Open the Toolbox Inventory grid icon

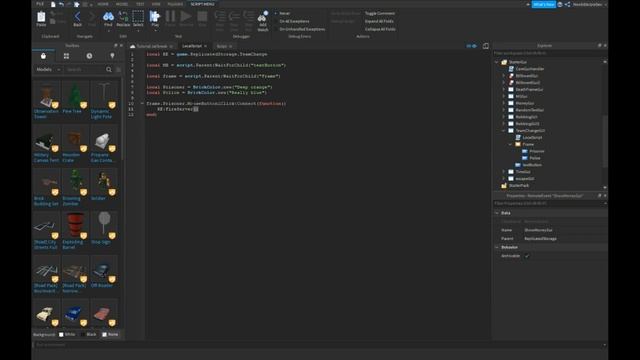66,56
